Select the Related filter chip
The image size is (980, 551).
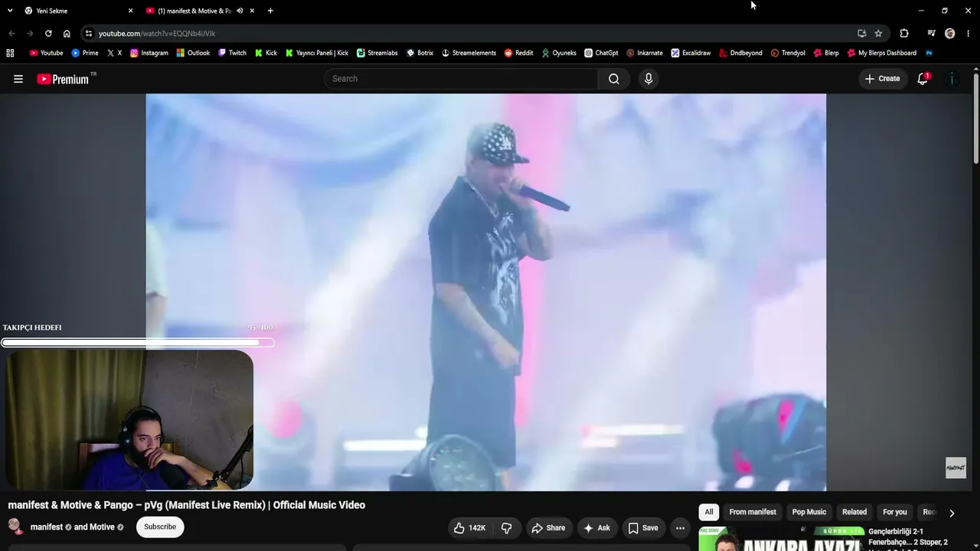point(854,512)
